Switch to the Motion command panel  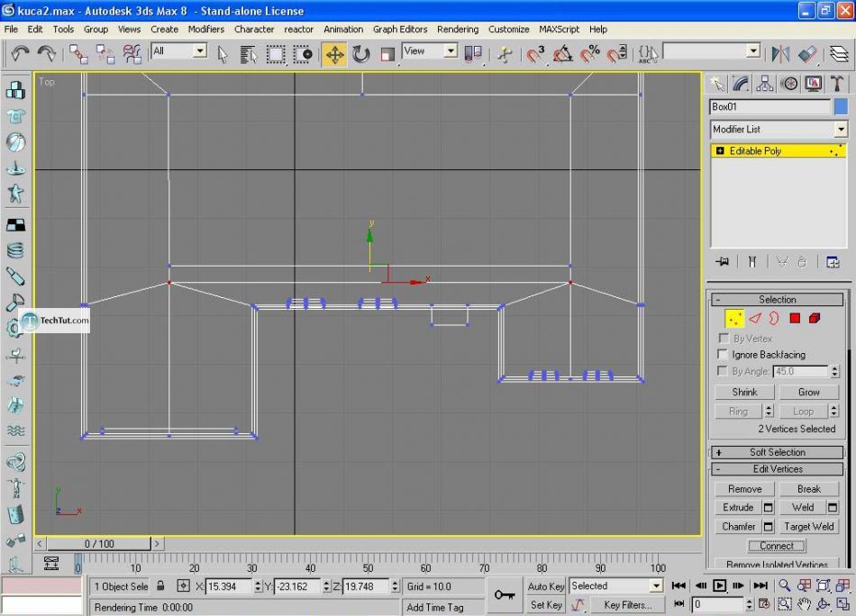[x=788, y=84]
